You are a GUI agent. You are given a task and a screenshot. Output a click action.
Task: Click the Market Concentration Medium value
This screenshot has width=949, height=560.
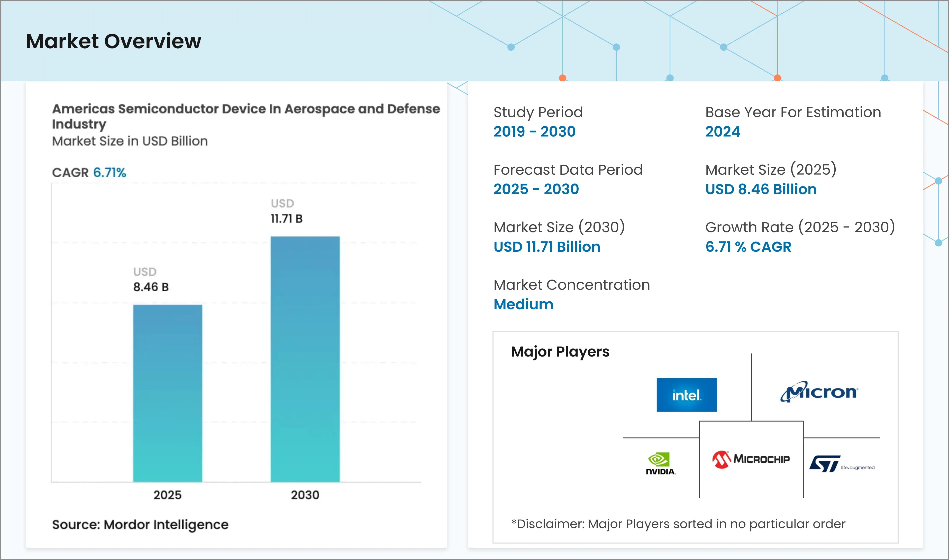pos(523,304)
